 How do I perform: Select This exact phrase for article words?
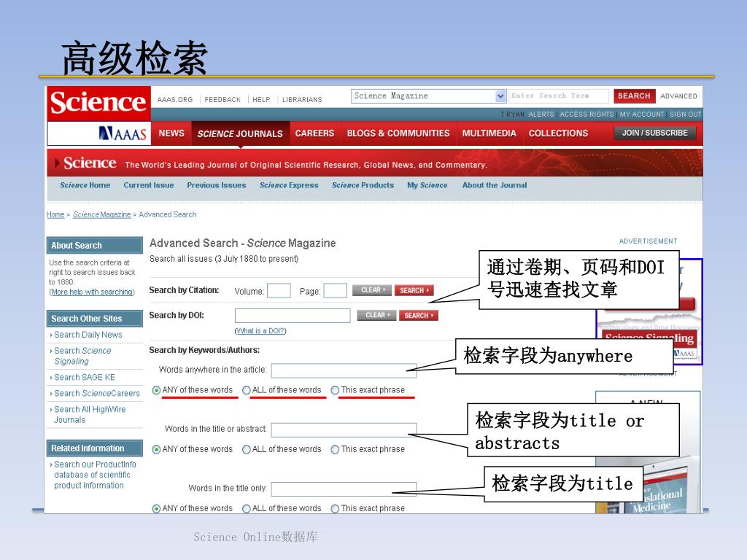[x=335, y=391]
